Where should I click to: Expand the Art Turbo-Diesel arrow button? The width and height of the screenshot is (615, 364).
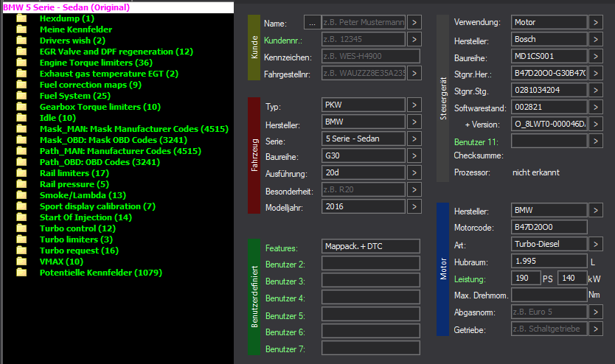(x=596, y=244)
